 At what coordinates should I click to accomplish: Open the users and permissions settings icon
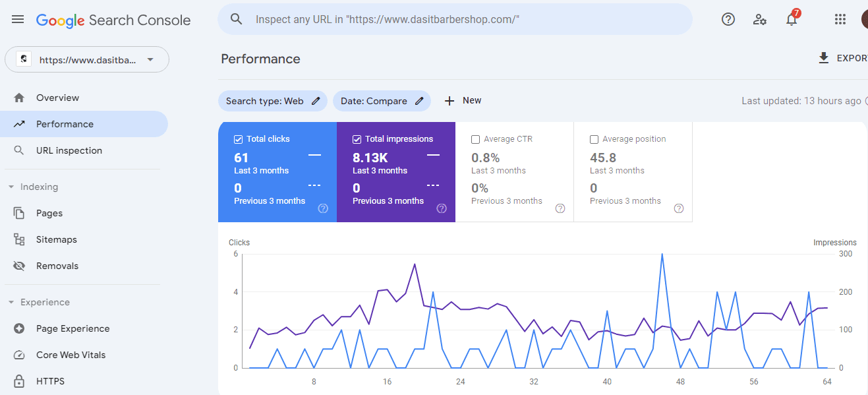pos(760,19)
